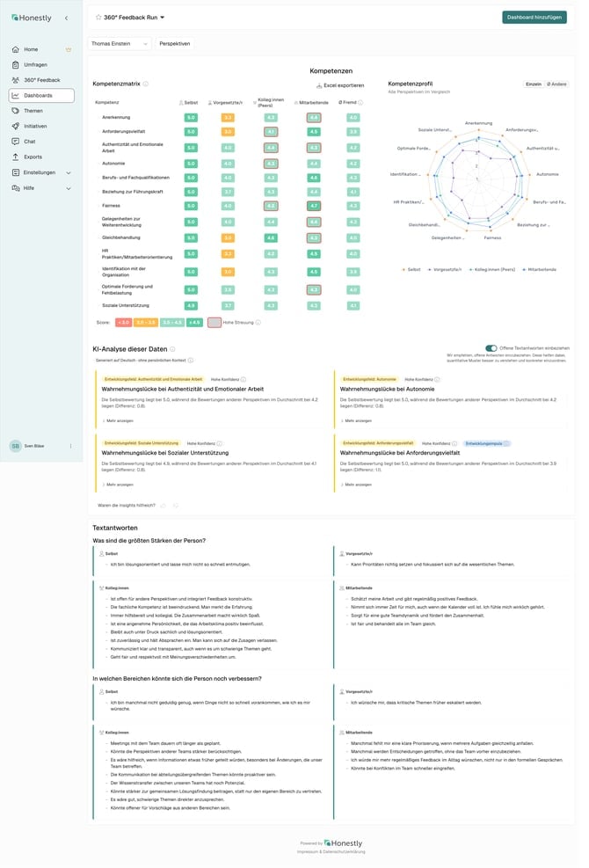Select the 'Ø Andere' profile view option
Screen dimensions: 589x868
pyautogui.click(x=556, y=84)
